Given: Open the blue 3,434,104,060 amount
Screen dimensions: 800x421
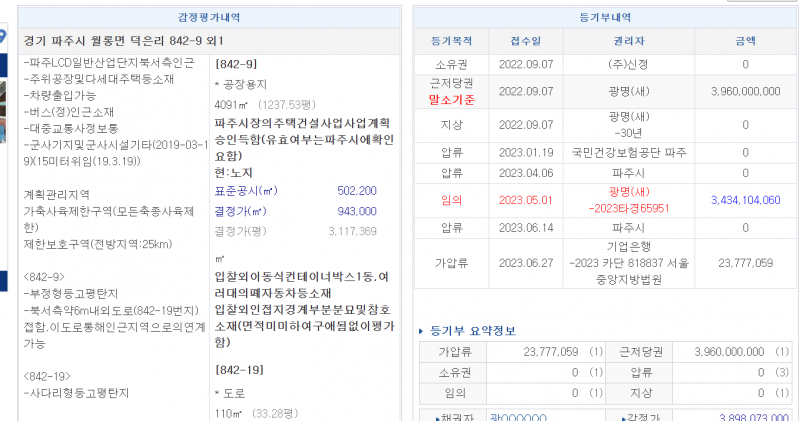Looking at the screenshot, I should click(745, 200).
